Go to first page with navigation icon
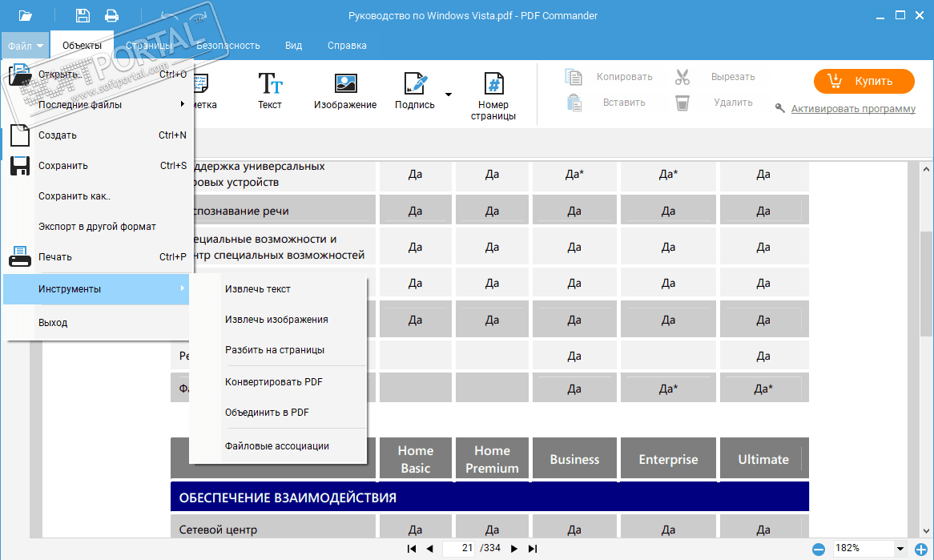934x560 pixels. tap(412, 549)
